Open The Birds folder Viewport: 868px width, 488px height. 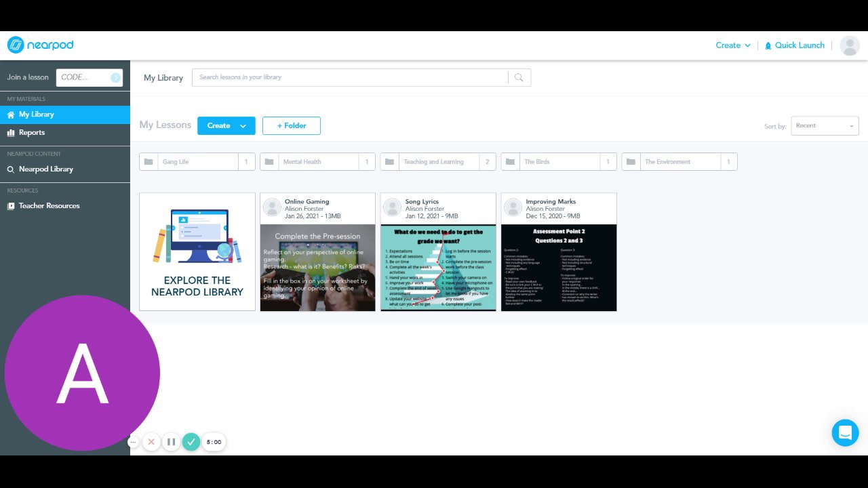(x=559, y=162)
